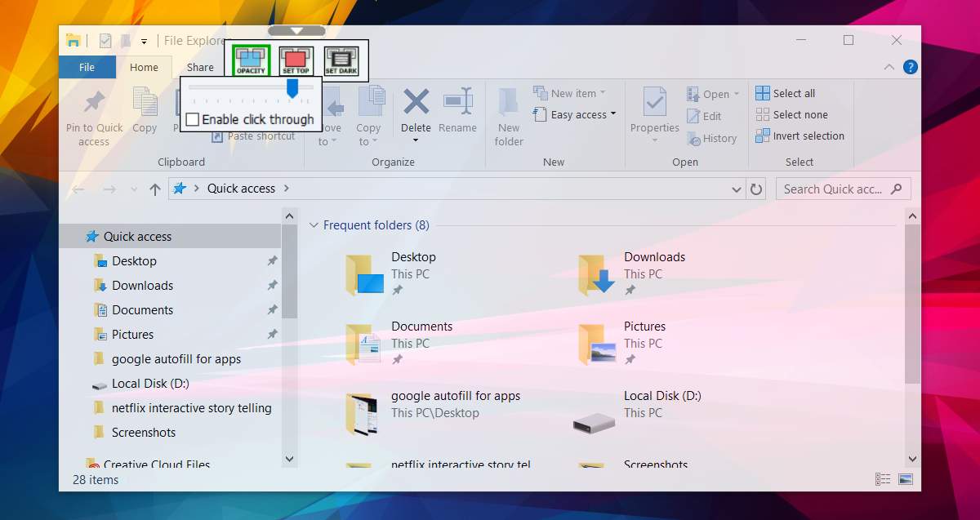Image resolution: width=980 pixels, height=520 pixels.
Task: Click the Search Quick access field
Action: pos(844,189)
